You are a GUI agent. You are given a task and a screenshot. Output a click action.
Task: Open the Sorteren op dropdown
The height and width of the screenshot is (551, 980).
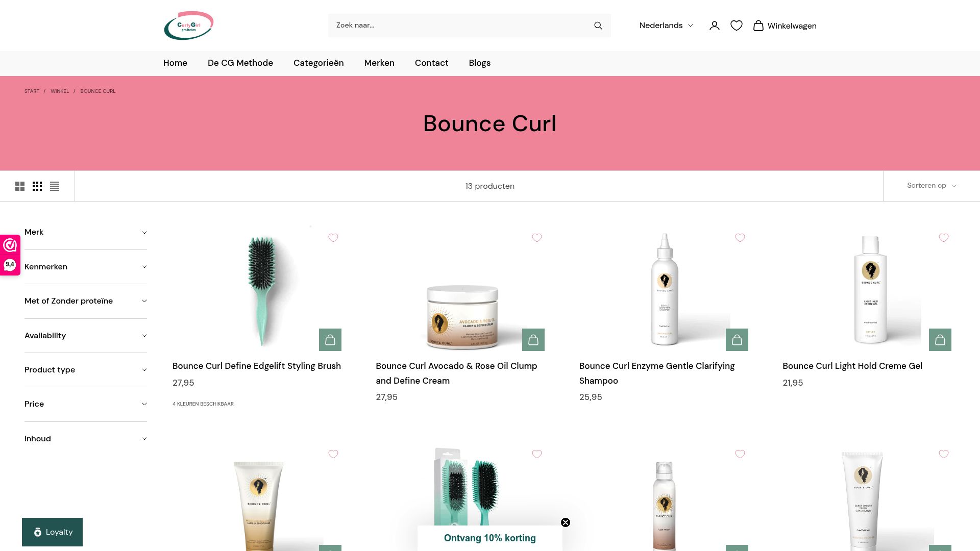point(932,186)
